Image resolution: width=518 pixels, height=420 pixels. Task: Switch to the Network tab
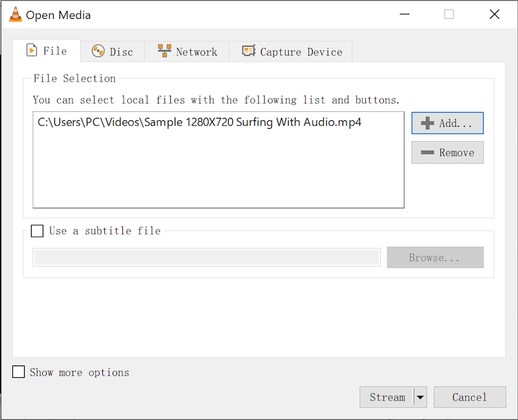[x=187, y=52]
